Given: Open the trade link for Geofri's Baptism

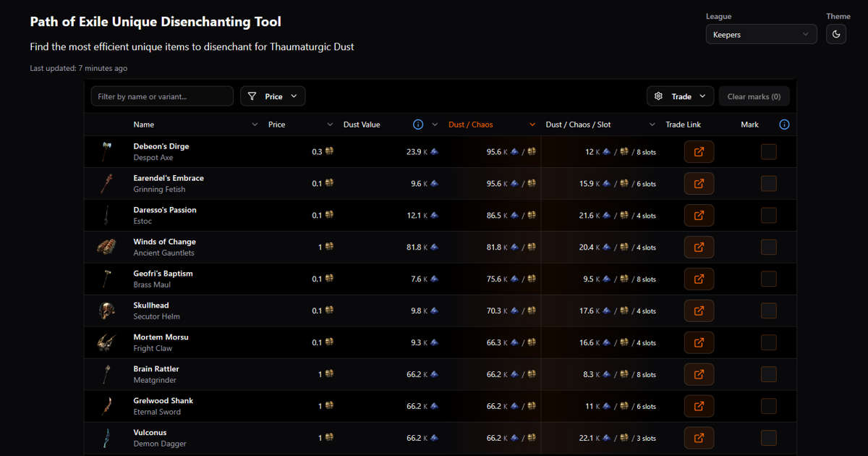Looking at the screenshot, I should (x=699, y=279).
